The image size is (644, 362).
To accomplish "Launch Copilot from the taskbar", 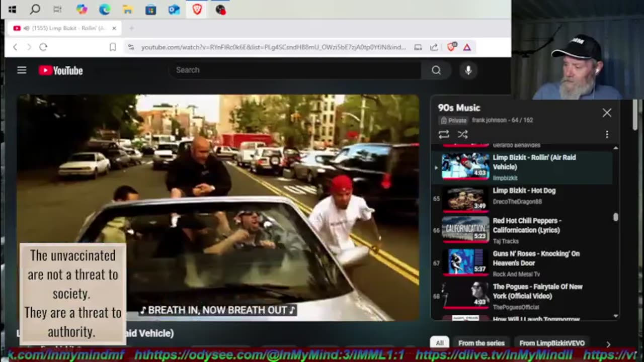I will click(x=82, y=9).
